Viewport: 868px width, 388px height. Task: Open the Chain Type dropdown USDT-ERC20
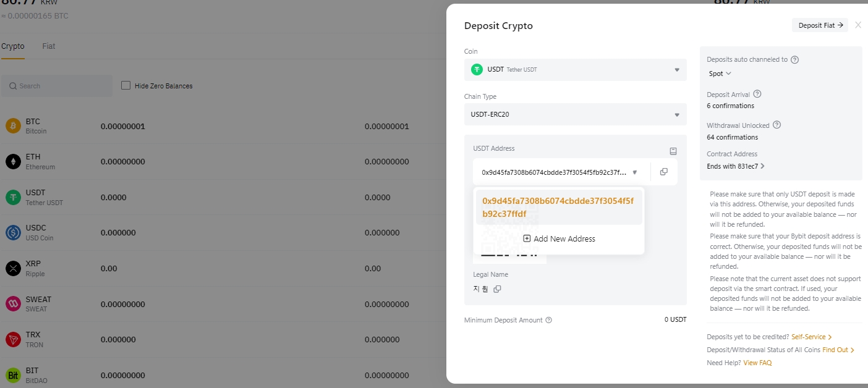point(575,114)
